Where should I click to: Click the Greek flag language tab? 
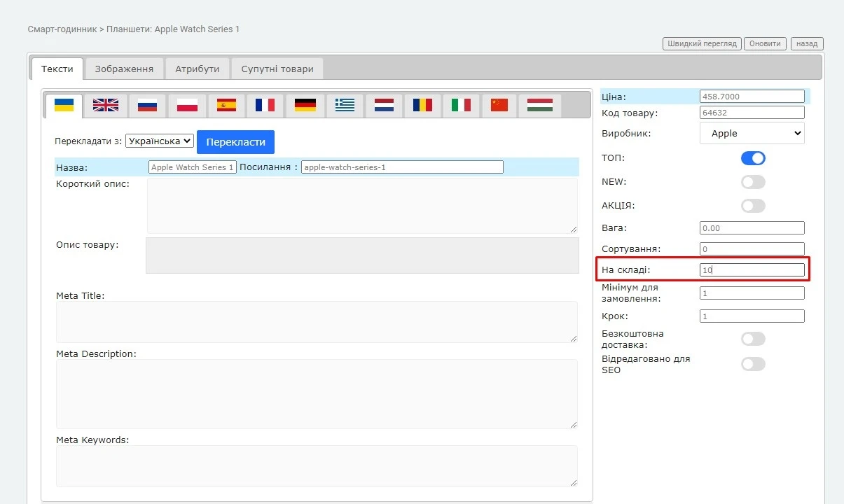click(345, 105)
